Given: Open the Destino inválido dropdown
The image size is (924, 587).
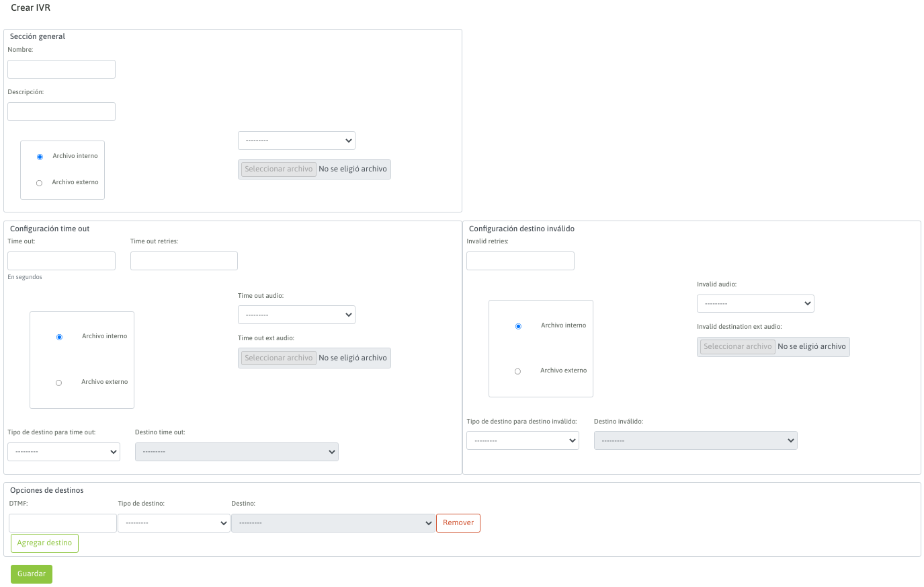Looking at the screenshot, I should [696, 440].
